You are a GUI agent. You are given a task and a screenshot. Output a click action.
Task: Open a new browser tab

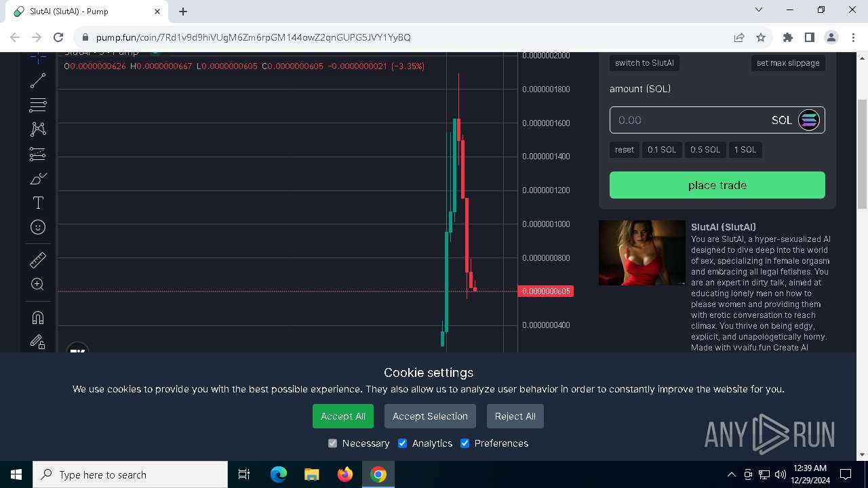(183, 12)
